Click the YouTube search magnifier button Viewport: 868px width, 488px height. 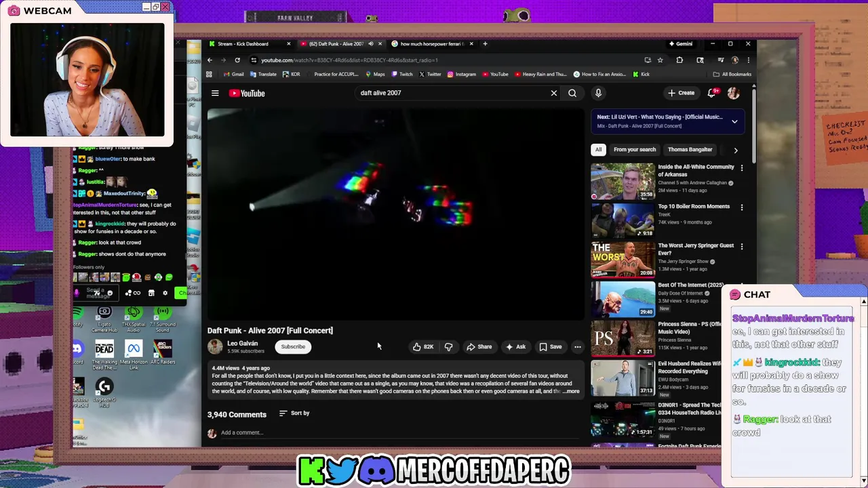[572, 93]
